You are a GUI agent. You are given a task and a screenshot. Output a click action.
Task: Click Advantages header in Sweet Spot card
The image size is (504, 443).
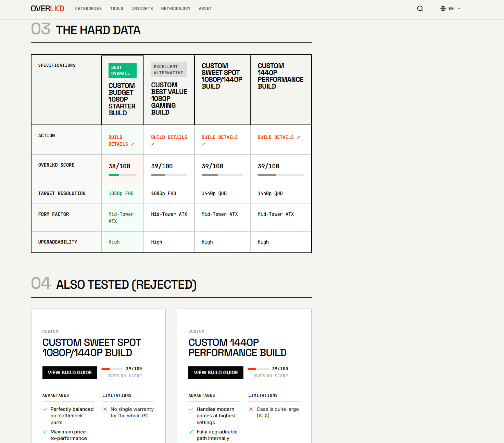tap(56, 395)
